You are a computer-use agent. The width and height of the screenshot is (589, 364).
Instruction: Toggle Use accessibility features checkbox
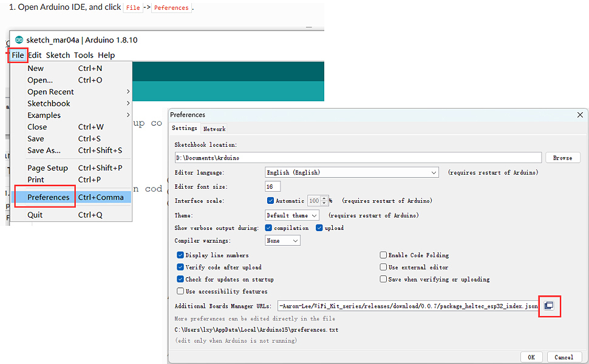180,291
